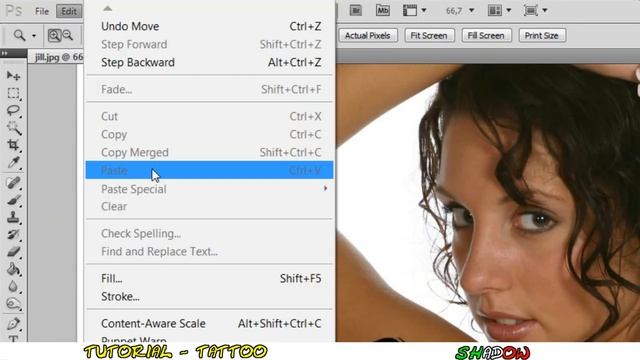Choose Check Spelling... menu item

tap(209, 233)
